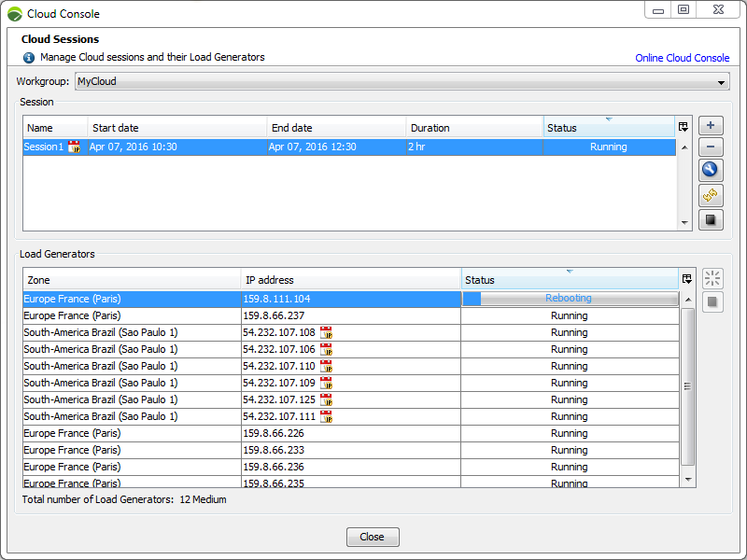The width and height of the screenshot is (747, 560).
Task: Open the Workgroup MyCloud dropdown
Action: click(402, 82)
